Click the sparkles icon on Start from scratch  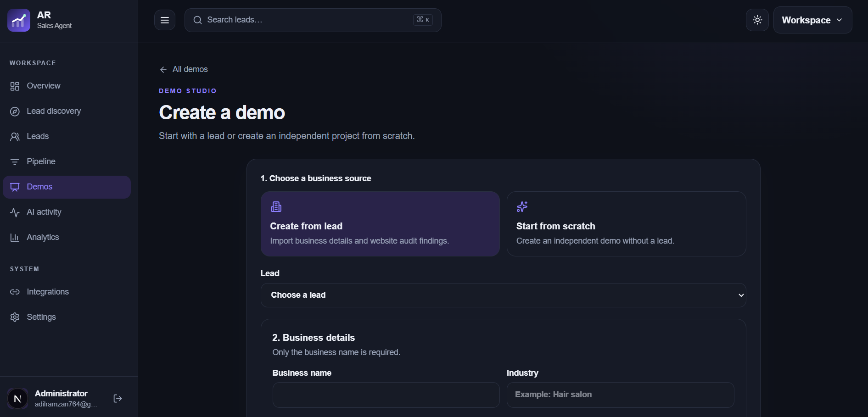522,207
